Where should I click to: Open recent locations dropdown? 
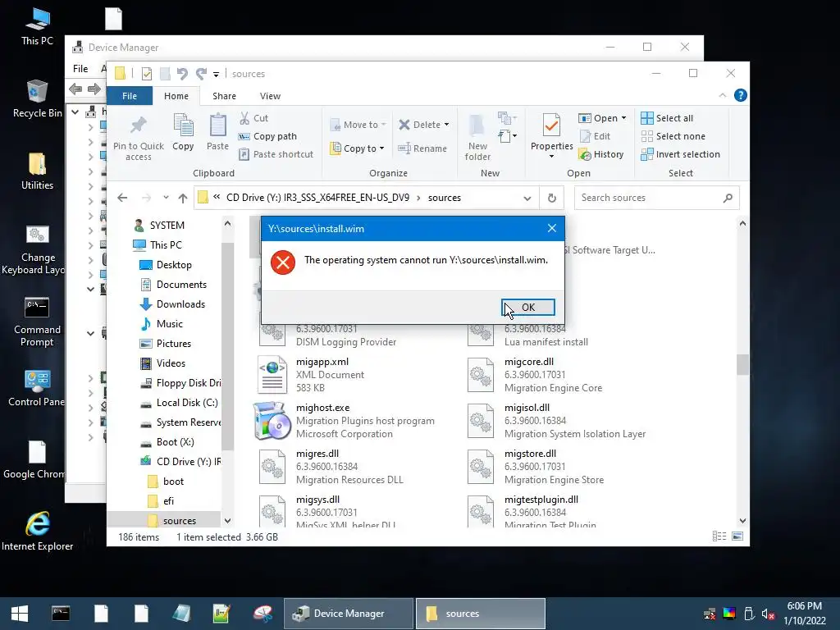[x=166, y=198]
